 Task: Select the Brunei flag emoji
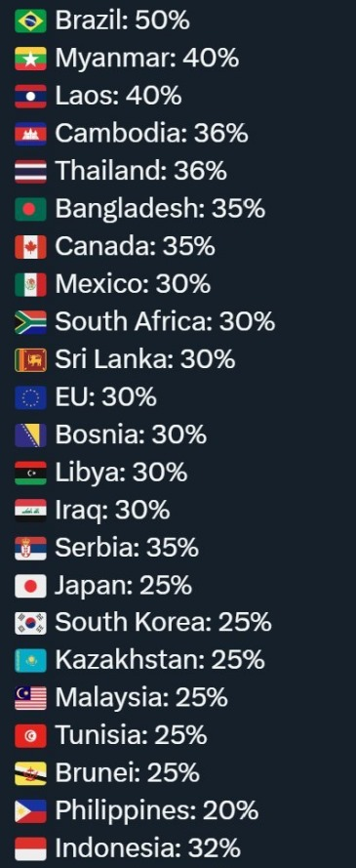(30, 774)
